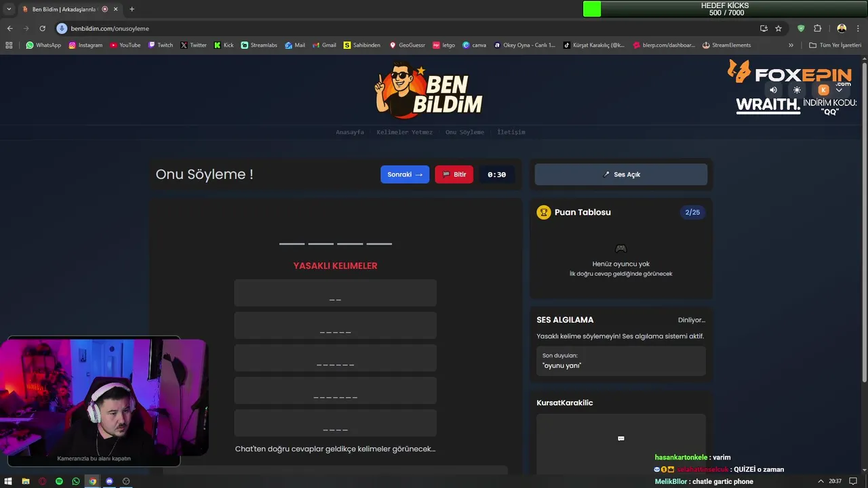Open the İletişim menu item
Viewport: 868px width, 488px height.
click(x=511, y=132)
